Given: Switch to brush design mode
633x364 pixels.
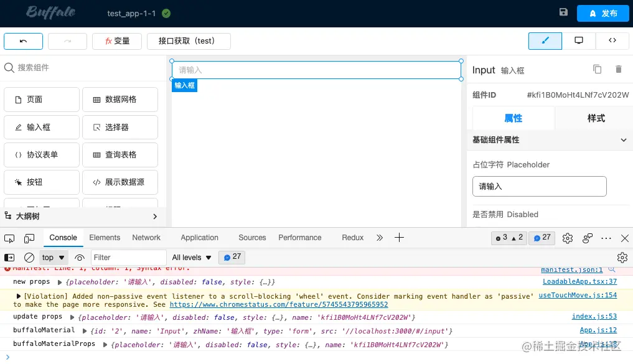Looking at the screenshot, I should click(545, 41).
